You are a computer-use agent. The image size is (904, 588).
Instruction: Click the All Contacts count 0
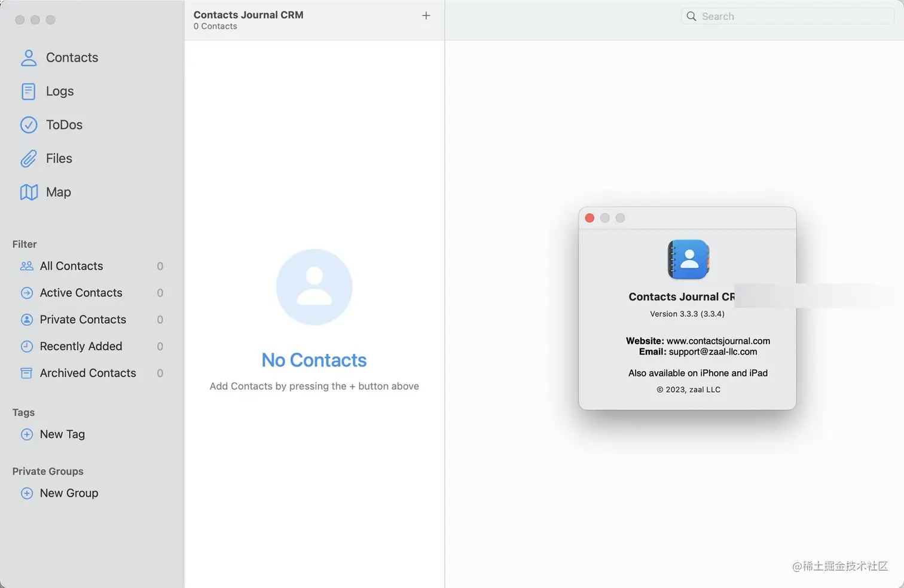click(x=160, y=267)
